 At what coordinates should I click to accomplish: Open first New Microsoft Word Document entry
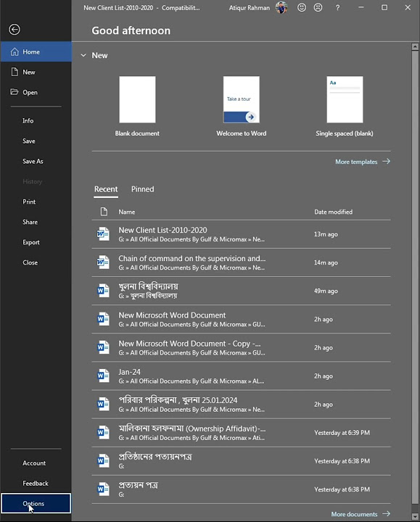241,319
